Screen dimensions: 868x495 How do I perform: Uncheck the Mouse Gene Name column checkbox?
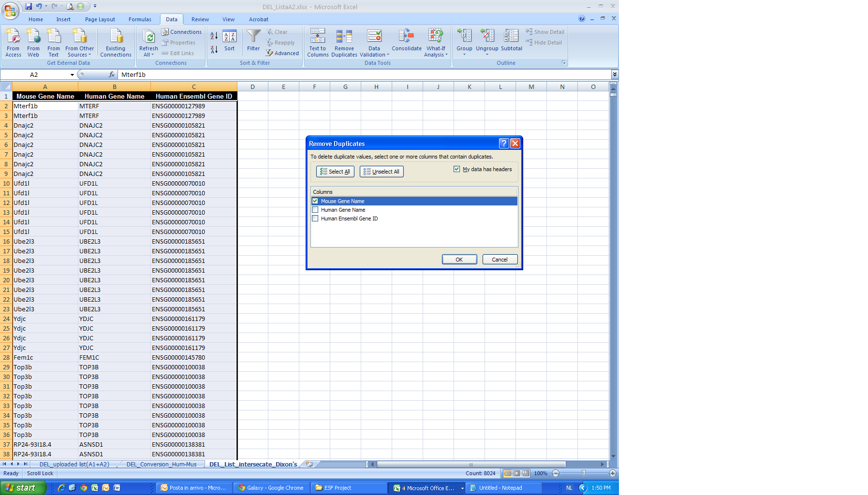[x=315, y=201]
